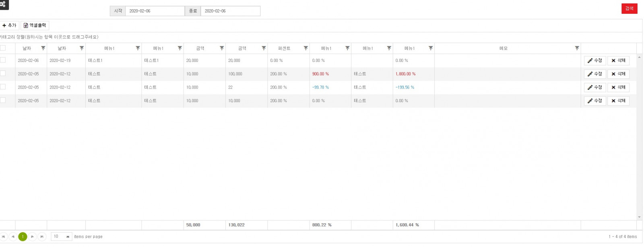Navigate to the previous page arrow
The image size is (644, 247).
click(13, 237)
